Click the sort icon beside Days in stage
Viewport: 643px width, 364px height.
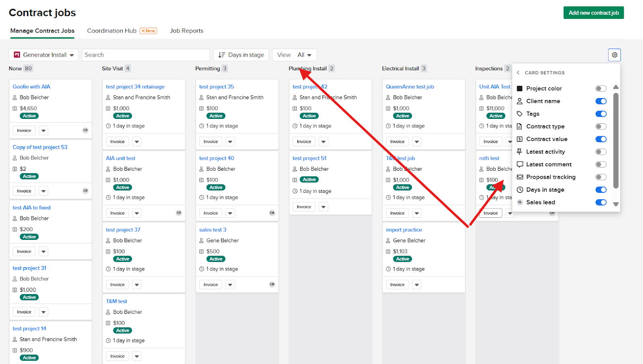click(x=221, y=55)
